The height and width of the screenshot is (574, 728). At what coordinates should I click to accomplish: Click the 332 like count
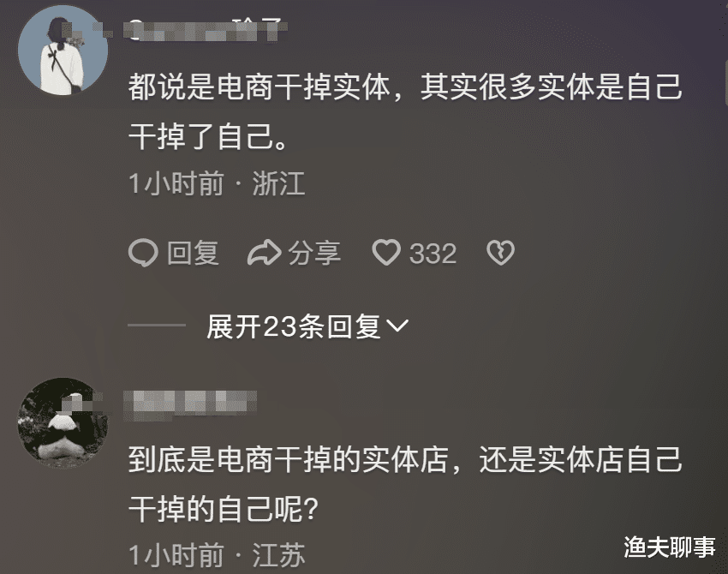click(x=433, y=254)
